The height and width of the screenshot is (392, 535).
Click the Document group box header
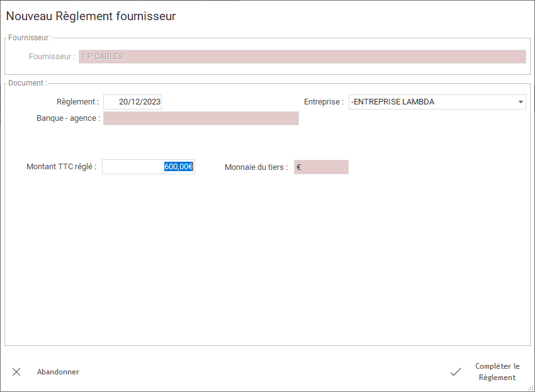point(28,83)
